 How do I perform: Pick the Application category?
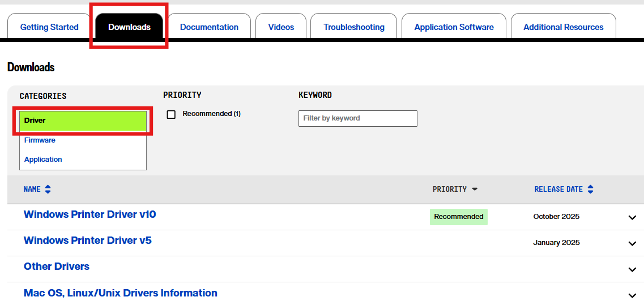83,160
